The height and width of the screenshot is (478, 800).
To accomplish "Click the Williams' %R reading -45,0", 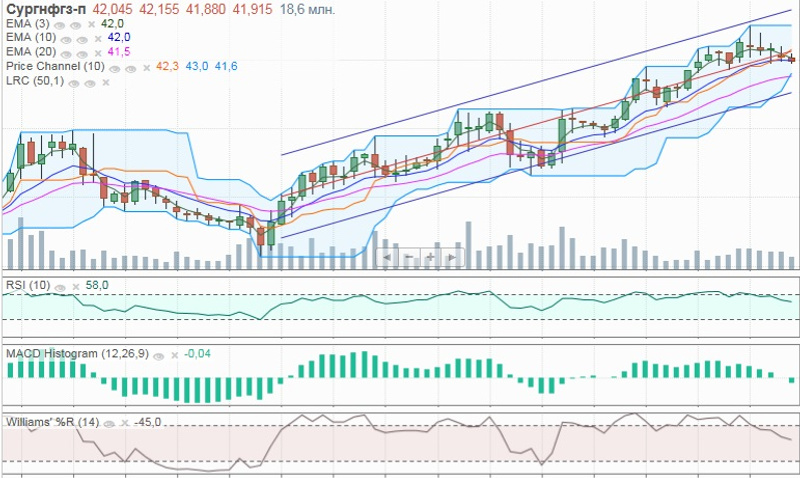I will [147, 422].
